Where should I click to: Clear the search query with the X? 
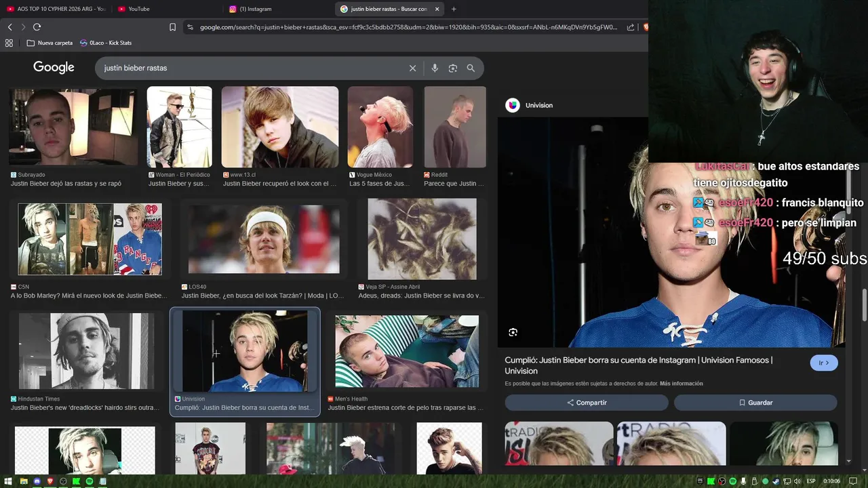click(x=412, y=68)
